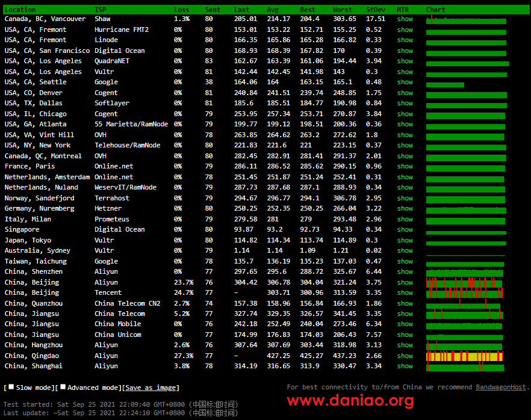Screen dimensions: 531x420
Task: Show MTR for Canada Vancouver Shaw
Action: coord(405,19)
